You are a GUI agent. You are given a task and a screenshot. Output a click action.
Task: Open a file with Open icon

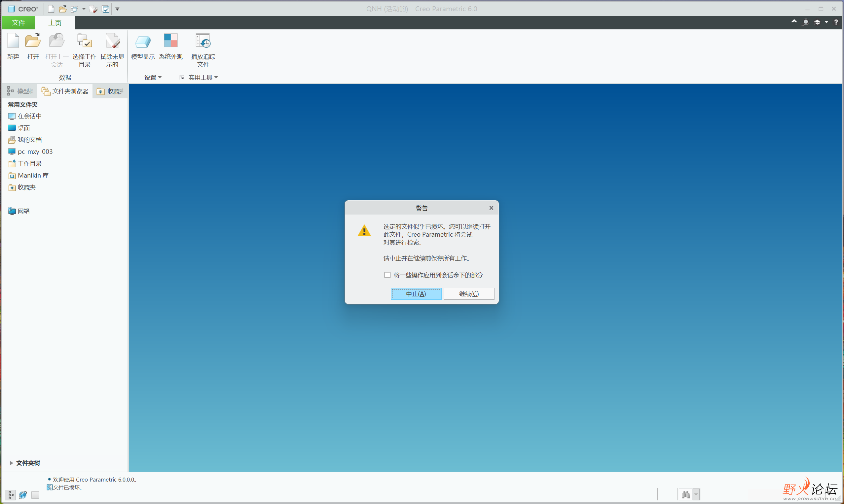click(33, 42)
